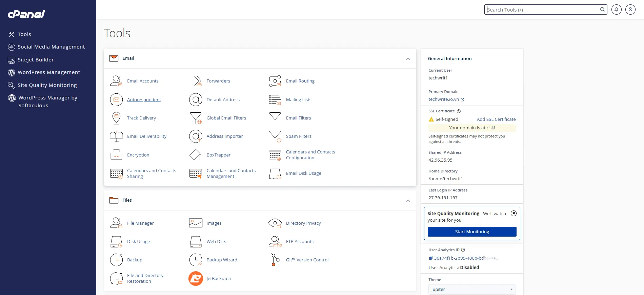The height and width of the screenshot is (295, 644).
Task: Open the Email Disk Usage link
Action: (303, 173)
